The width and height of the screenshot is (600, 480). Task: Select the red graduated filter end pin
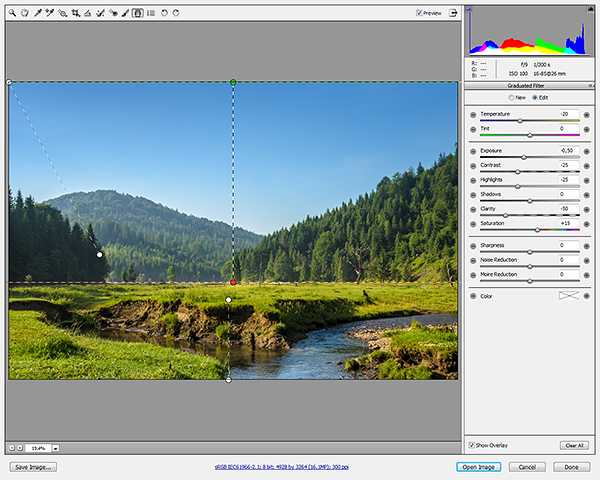tap(233, 282)
